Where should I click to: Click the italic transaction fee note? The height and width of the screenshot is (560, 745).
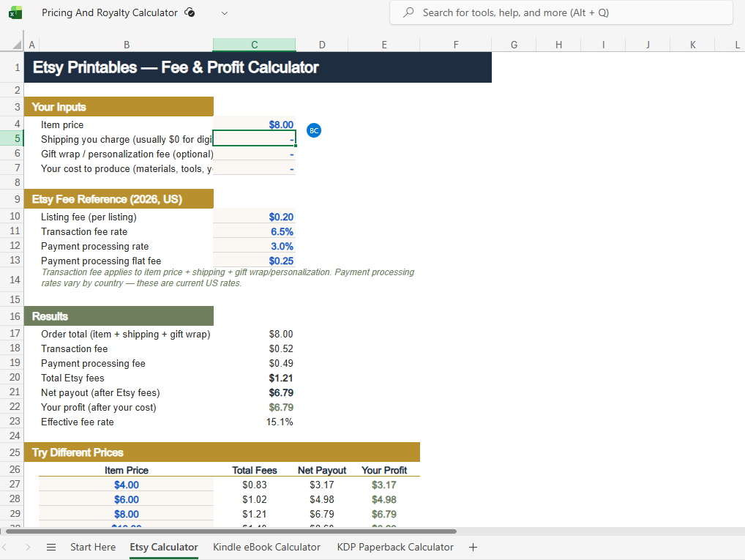pyautogui.click(x=228, y=277)
